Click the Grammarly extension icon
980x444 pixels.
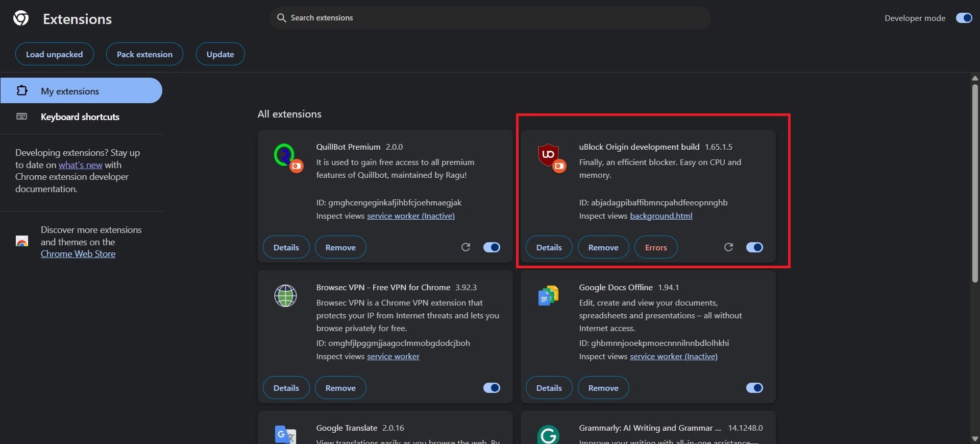548,435
